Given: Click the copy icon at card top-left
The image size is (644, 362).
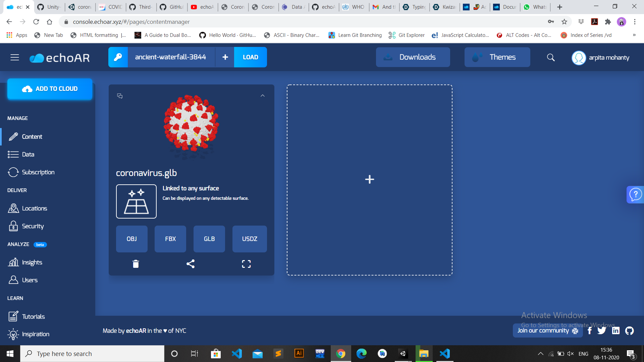Looking at the screenshot, I should [120, 96].
